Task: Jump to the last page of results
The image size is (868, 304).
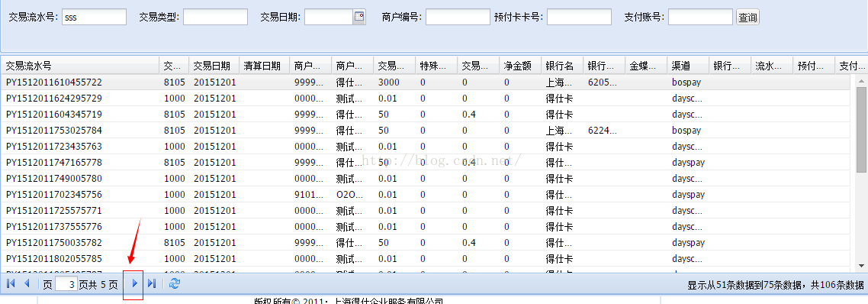Action: click(x=152, y=284)
